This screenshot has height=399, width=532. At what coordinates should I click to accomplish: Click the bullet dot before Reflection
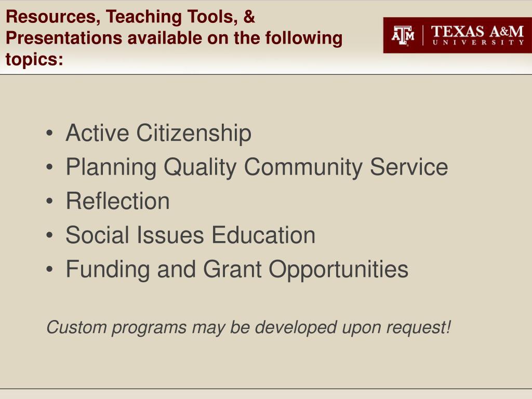pos(49,201)
